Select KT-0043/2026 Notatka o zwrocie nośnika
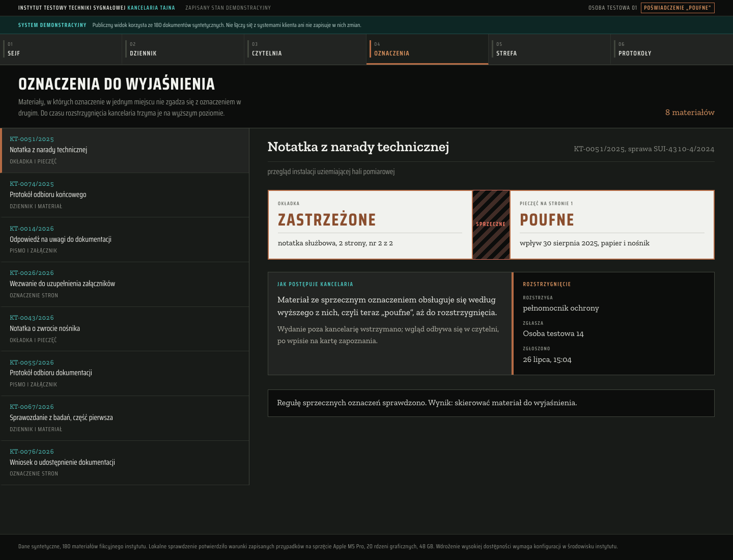The height and width of the screenshot is (560, 733). 125,329
